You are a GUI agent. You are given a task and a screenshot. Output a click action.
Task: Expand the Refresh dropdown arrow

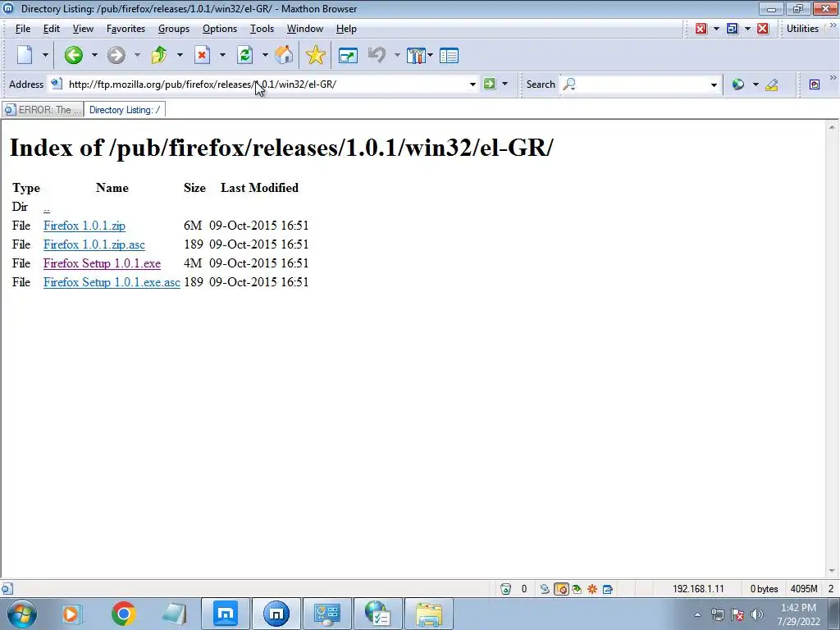pos(265,55)
